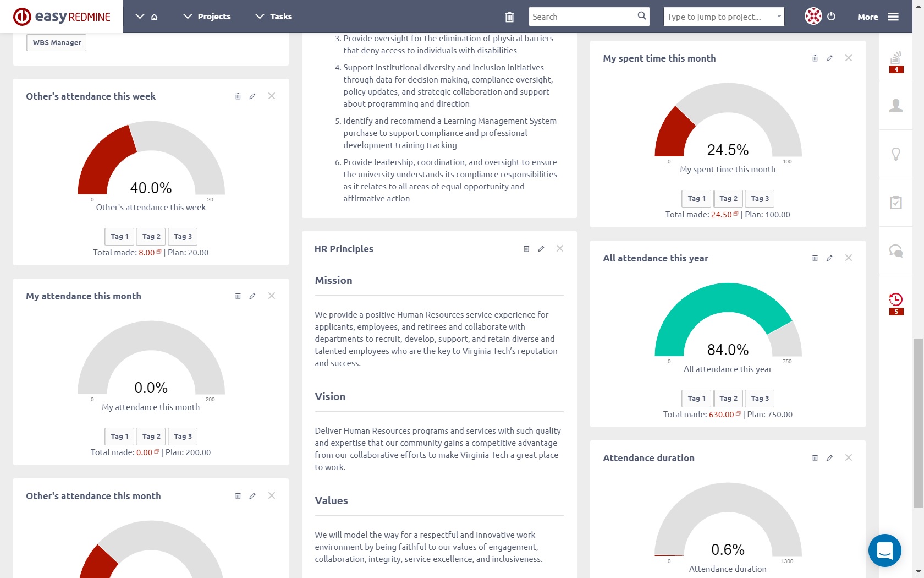
Task: Go to home via the house icon
Action: (x=155, y=17)
